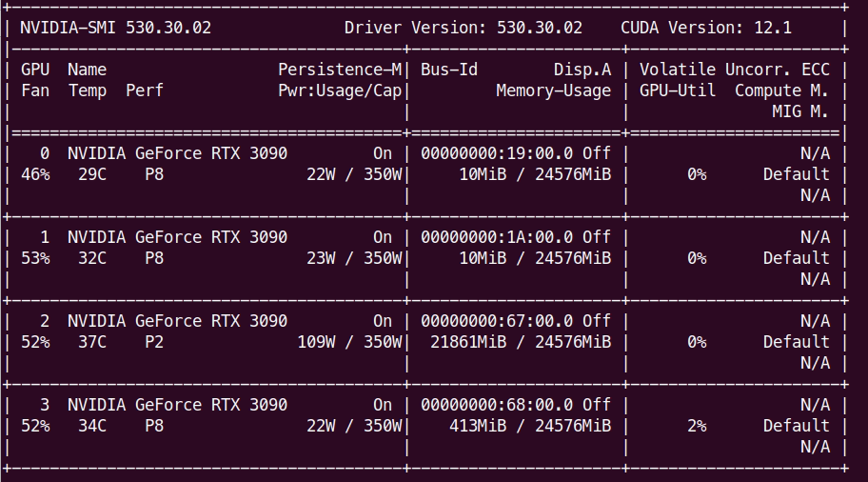Image resolution: width=868 pixels, height=482 pixels.
Task: Click the 413MiB / 24576MiB memory usage
Action: [x=530, y=426]
